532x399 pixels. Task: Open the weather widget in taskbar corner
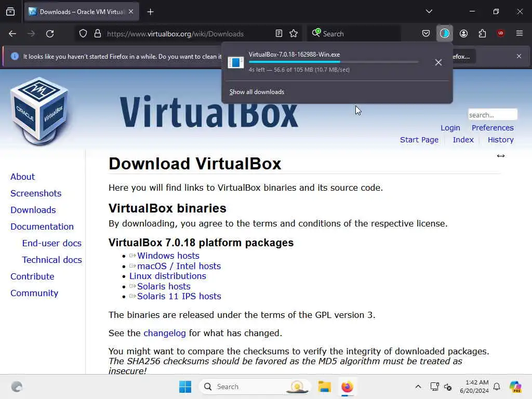pyautogui.click(x=17, y=387)
